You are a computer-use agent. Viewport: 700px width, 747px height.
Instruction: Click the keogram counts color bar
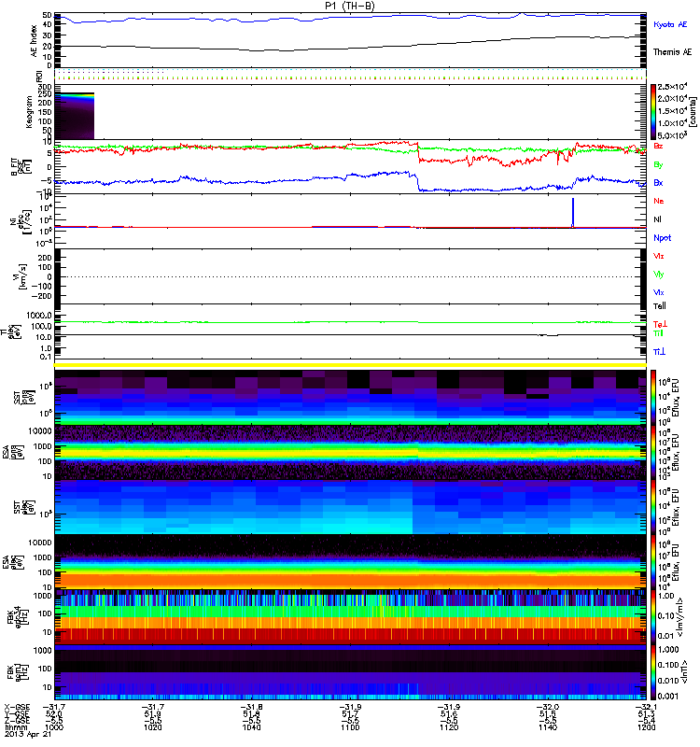[x=654, y=112]
